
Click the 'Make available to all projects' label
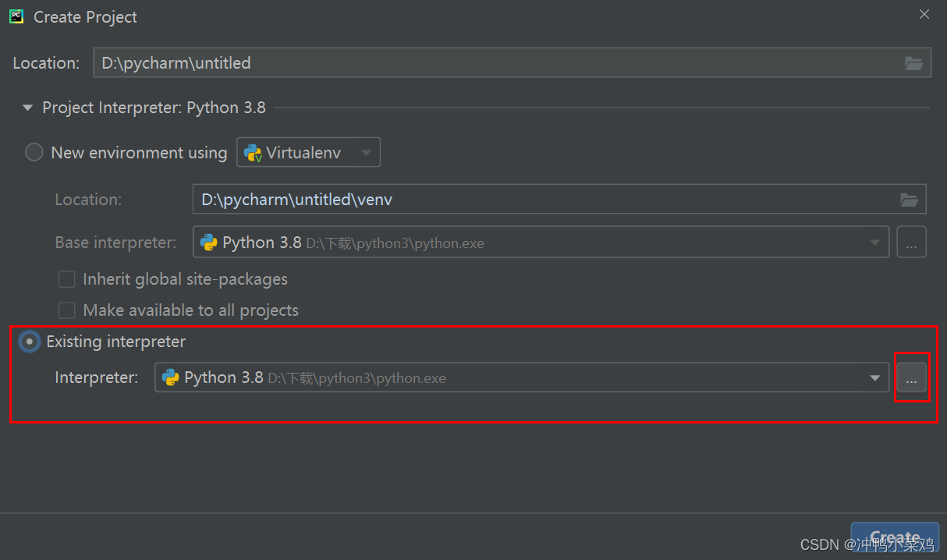pos(190,310)
